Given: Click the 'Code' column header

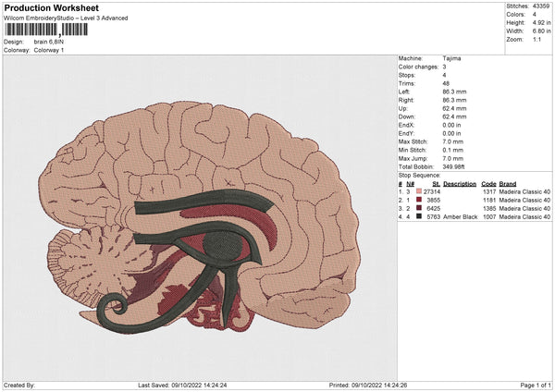Looking at the screenshot, I should click(x=488, y=184).
